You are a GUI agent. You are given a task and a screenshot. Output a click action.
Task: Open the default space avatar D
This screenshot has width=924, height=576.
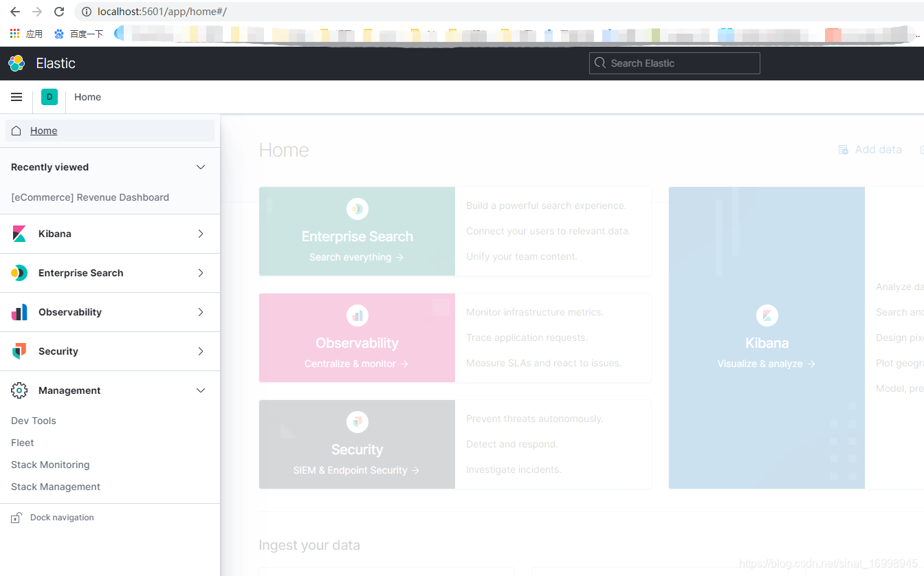[x=49, y=97]
